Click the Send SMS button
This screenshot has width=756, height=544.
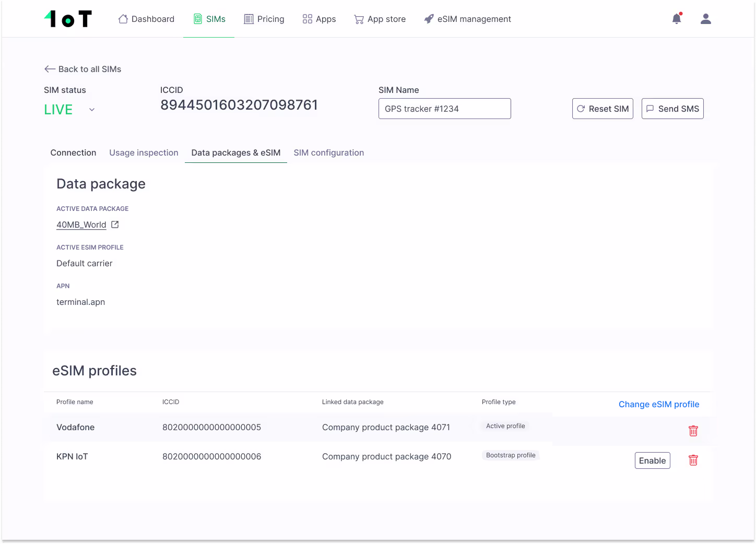click(672, 109)
